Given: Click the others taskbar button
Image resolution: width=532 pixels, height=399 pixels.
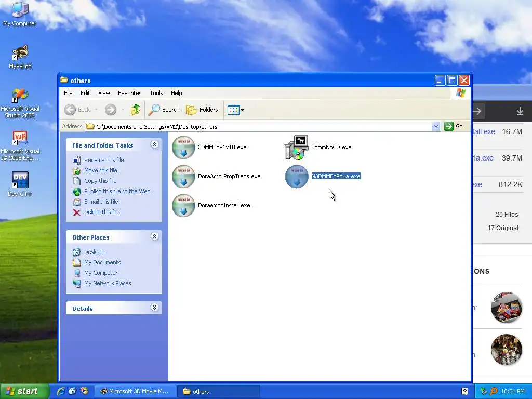Looking at the screenshot, I should coord(219,392).
